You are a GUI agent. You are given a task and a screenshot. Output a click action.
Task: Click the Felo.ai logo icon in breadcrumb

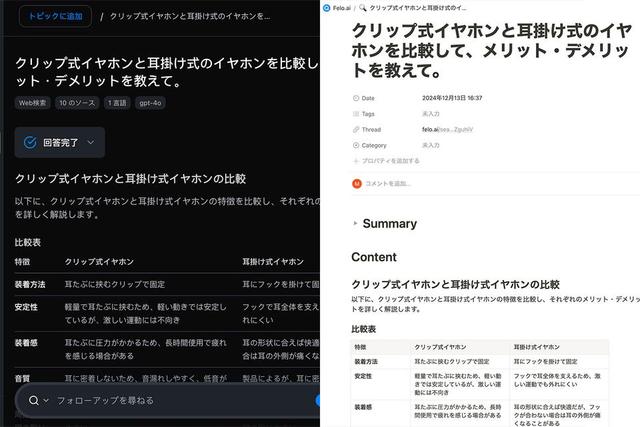point(328,7)
